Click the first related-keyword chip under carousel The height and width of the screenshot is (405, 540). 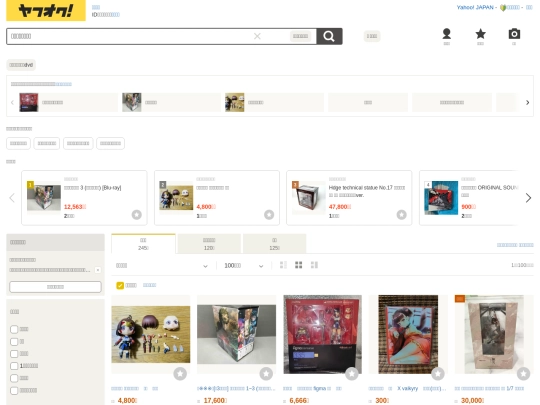[x=18, y=143]
